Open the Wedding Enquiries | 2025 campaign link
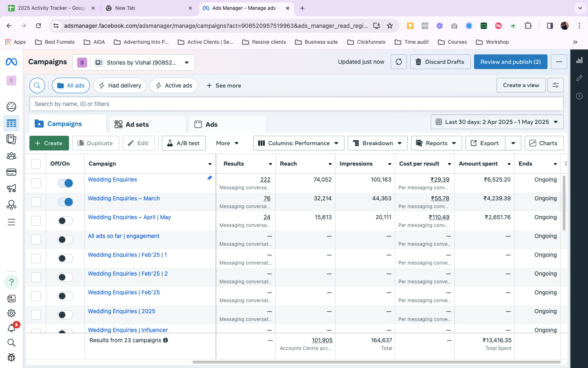Image resolution: width=588 pixels, height=368 pixels. [121, 311]
